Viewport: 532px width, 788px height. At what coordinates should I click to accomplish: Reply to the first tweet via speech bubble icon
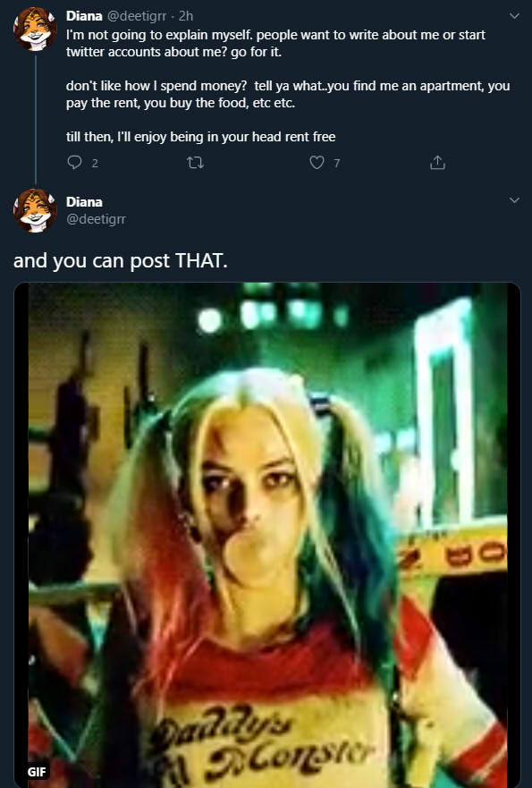point(74,162)
